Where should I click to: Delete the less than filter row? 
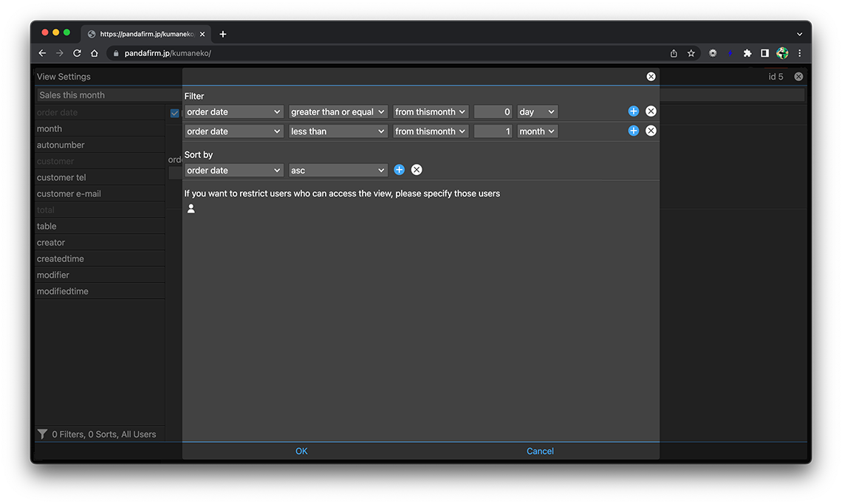651,131
